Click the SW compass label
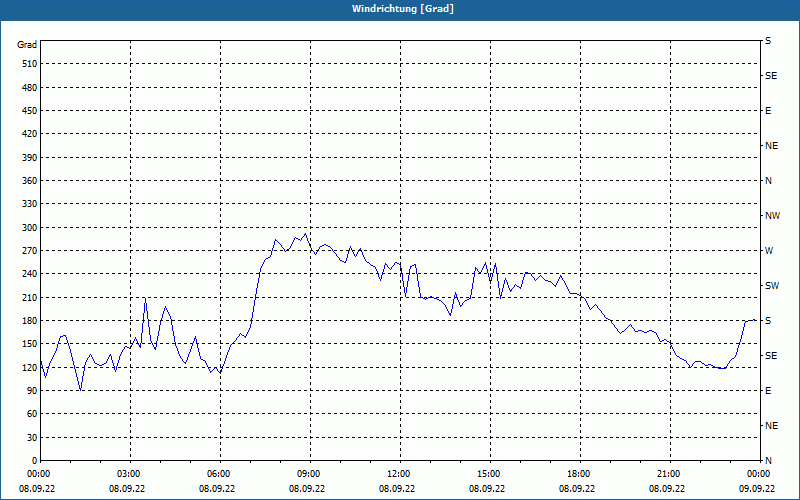 point(772,286)
